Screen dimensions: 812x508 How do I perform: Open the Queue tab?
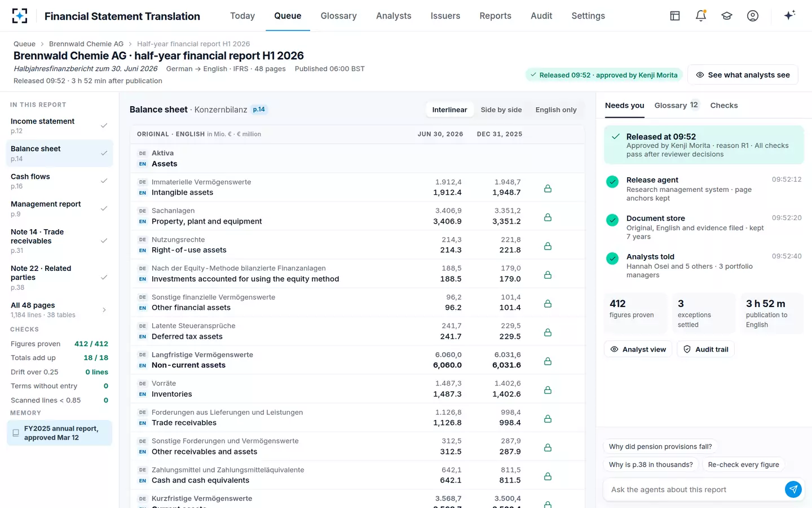288,16
